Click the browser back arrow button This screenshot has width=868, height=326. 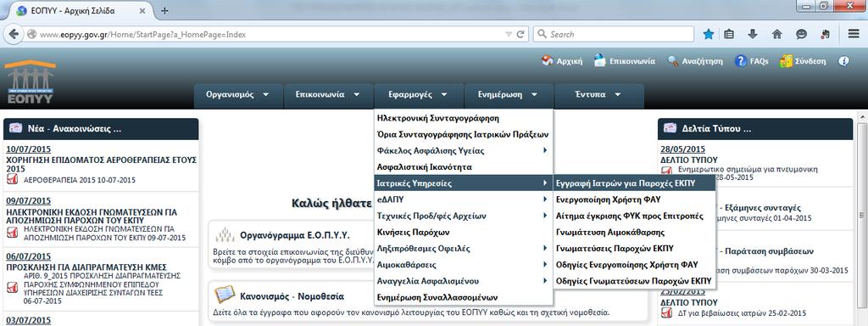(x=14, y=34)
